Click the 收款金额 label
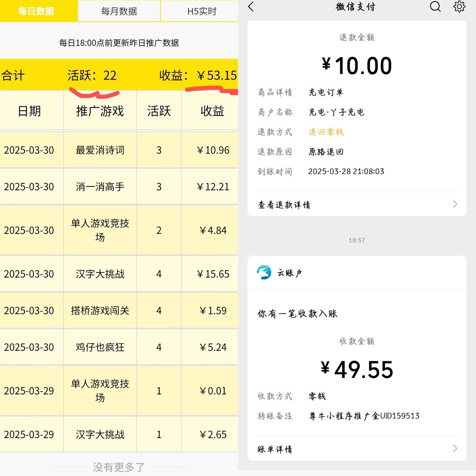The image size is (476, 476). click(x=357, y=341)
